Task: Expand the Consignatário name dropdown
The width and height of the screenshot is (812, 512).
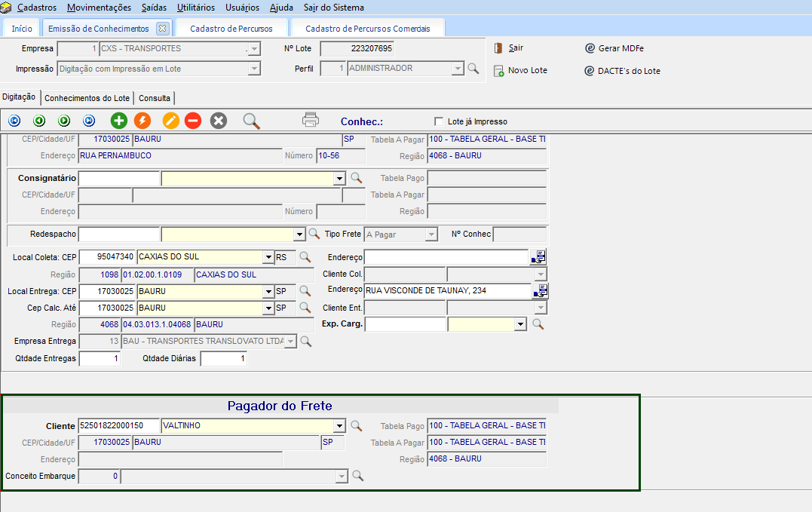Action: click(x=339, y=179)
